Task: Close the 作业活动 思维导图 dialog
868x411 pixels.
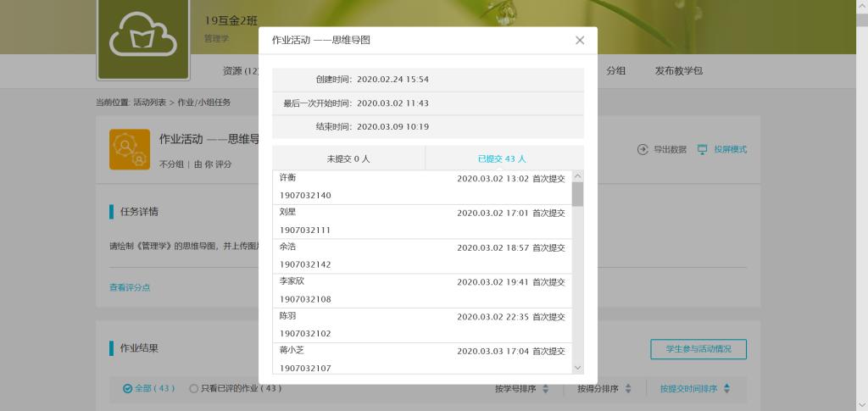Action: (x=580, y=40)
